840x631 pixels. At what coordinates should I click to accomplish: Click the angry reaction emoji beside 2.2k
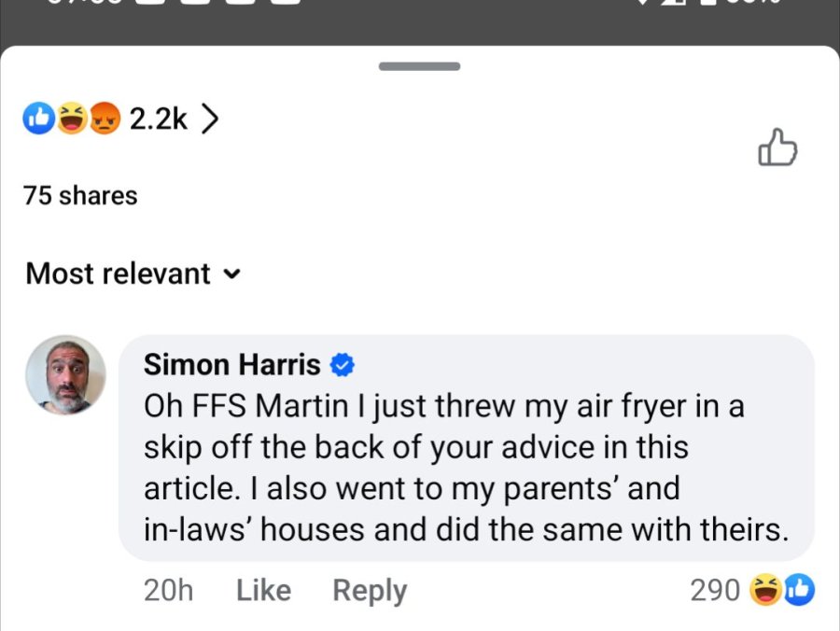(x=105, y=118)
